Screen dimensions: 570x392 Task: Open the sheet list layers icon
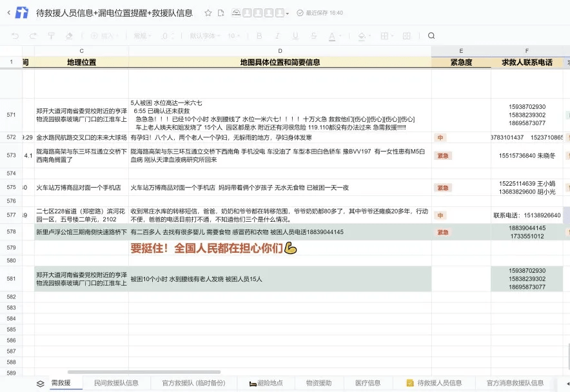pos(41,384)
